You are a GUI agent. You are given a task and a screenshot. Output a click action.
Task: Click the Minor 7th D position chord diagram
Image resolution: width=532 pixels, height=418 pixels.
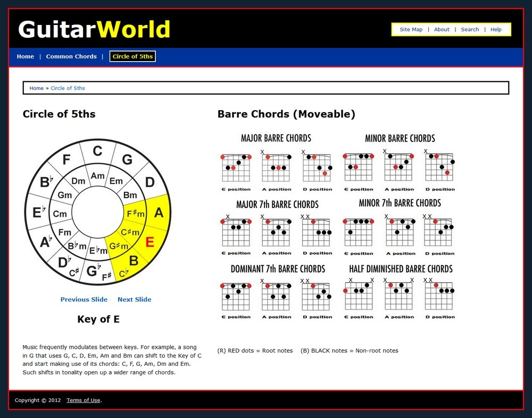tap(439, 235)
